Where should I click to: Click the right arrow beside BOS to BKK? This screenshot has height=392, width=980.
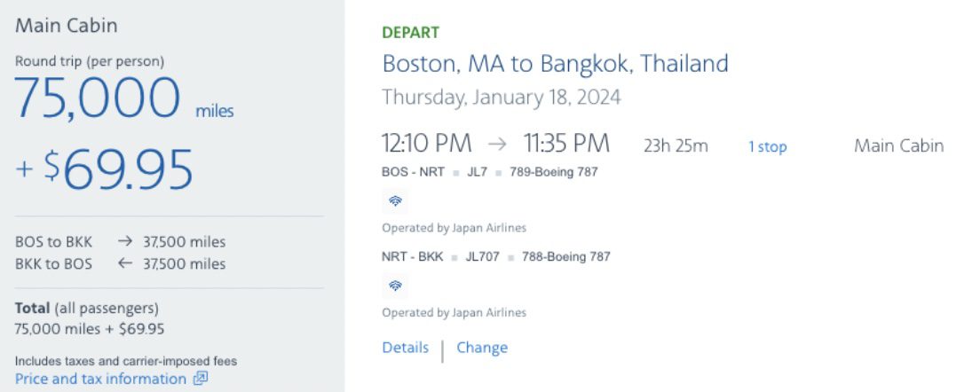[125, 241]
